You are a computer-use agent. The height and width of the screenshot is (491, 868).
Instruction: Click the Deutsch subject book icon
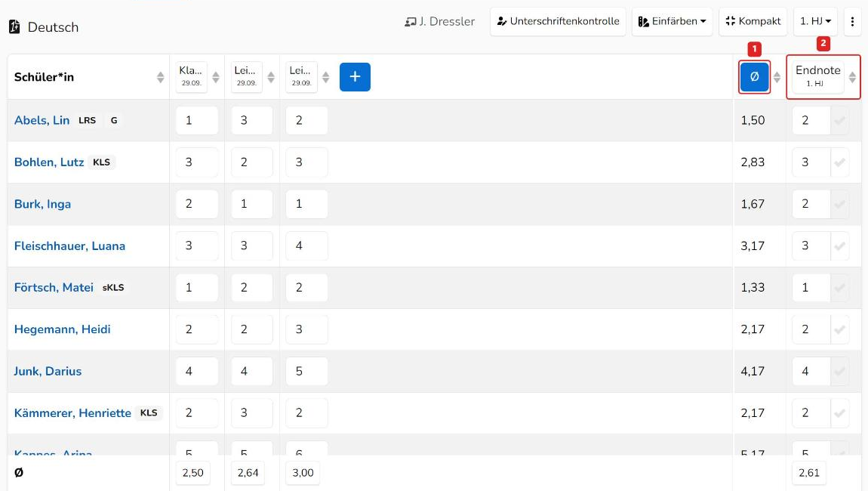(x=14, y=26)
